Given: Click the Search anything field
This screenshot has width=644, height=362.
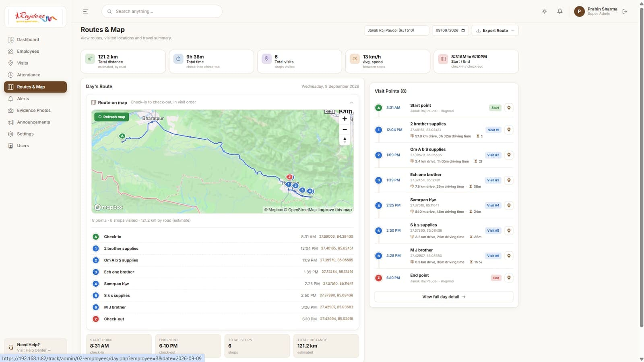Looking at the screenshot, I should click(x=162, y=11).
